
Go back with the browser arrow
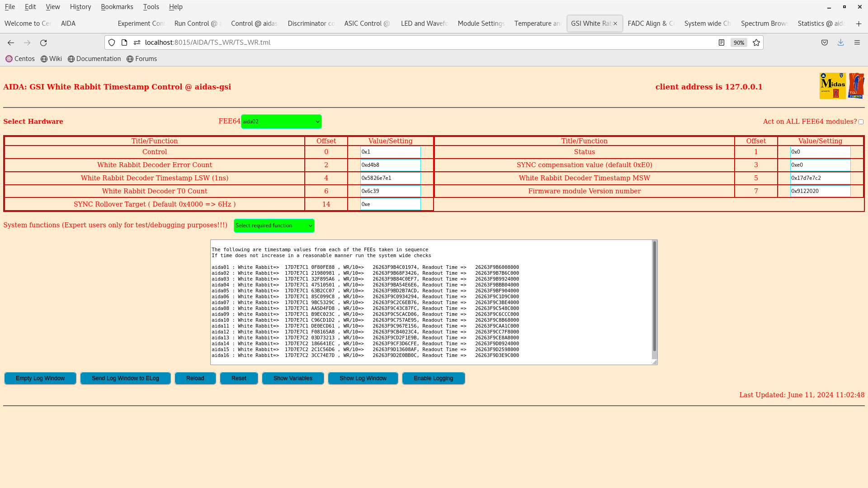pyautogui.click(x=11, y=42)
